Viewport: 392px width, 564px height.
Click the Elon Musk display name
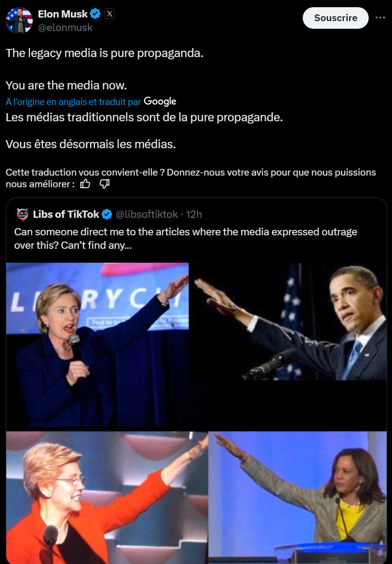tap(63, 14)
